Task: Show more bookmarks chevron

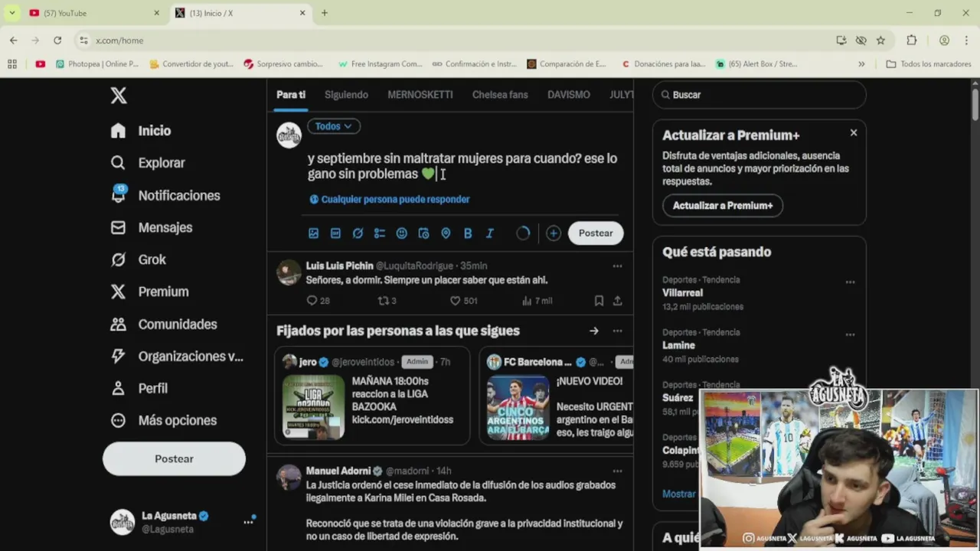Action: point(861,64)
